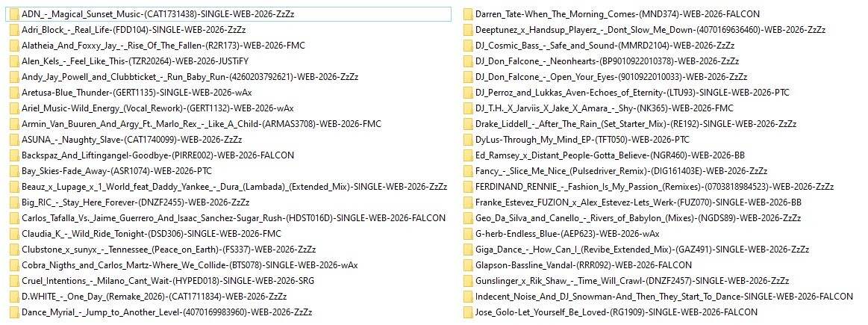Viewport: 868px width, 325px height.
Task: Select folder name Franke_Estevez_FUZION Lets_Werk
Action: pos(638,202)
